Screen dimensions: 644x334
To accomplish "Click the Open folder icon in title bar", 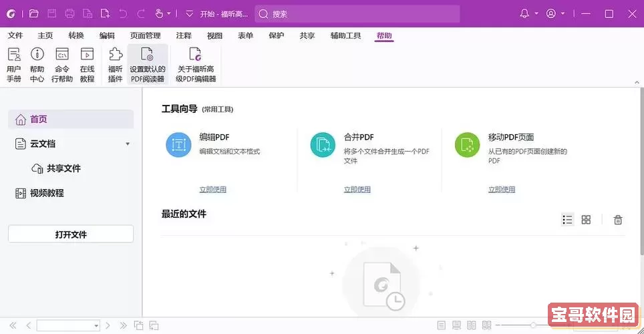I will click(x=34, y=13).
